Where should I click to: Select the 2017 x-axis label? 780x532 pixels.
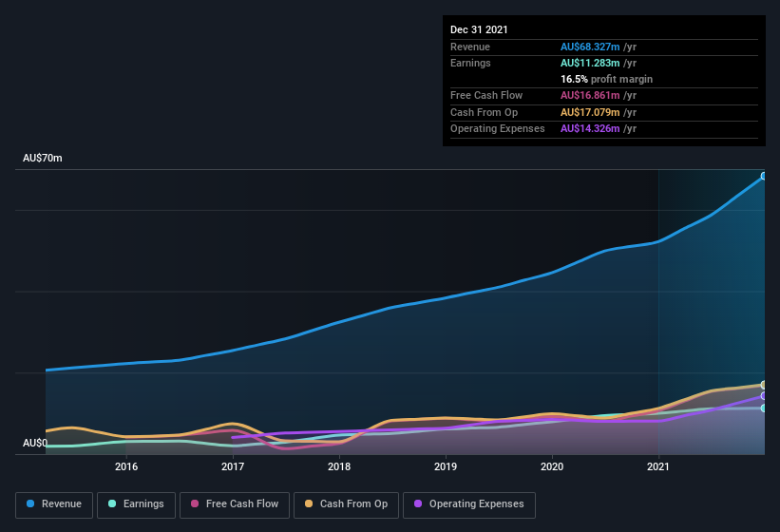pyautogui.click(x=233, y=466)
